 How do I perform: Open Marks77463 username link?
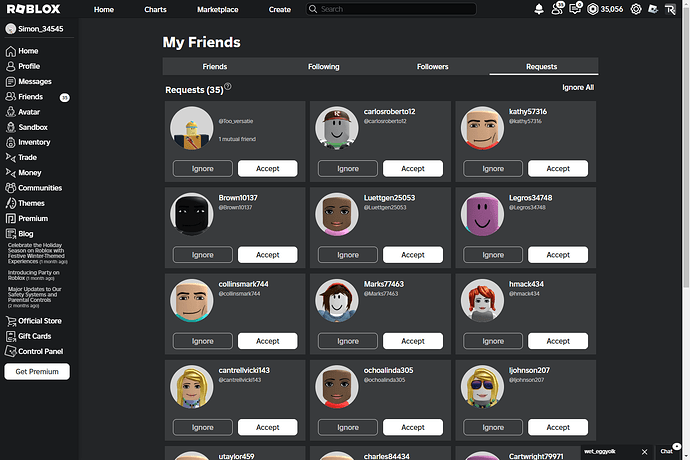(384, 284)
